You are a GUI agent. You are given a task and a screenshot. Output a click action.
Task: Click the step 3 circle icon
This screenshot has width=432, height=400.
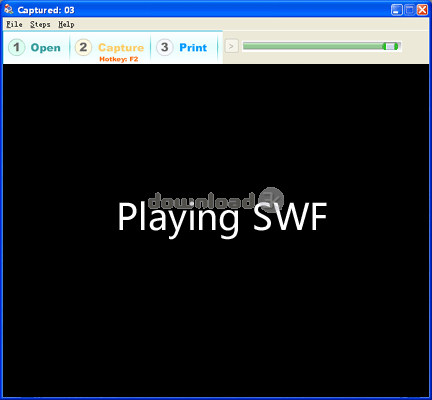click(x=164, y=47)
